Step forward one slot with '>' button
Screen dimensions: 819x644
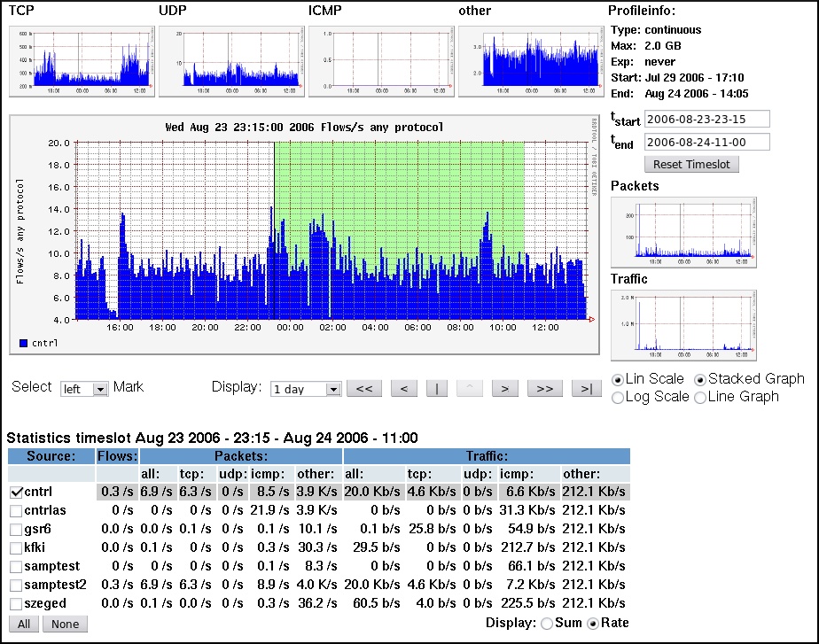click(504, 388)
